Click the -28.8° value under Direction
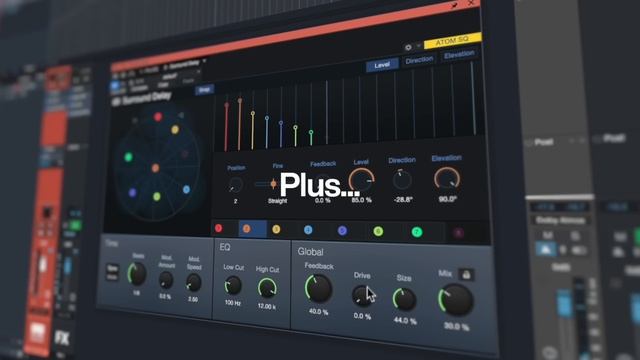The height and width of the screenshot is (360, 640). (x=403, y=200)
